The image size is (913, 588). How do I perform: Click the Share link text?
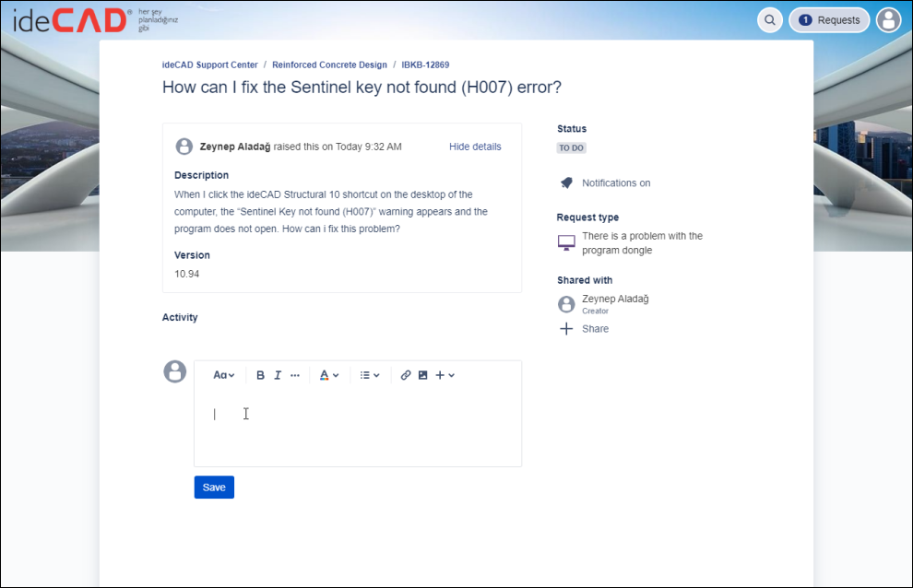595,329
